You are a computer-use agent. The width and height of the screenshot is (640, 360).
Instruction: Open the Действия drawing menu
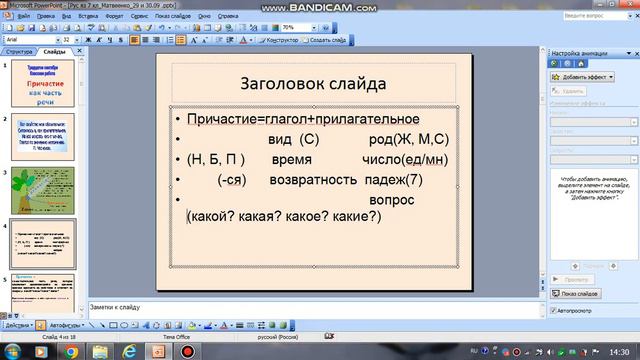pos(19,325)
